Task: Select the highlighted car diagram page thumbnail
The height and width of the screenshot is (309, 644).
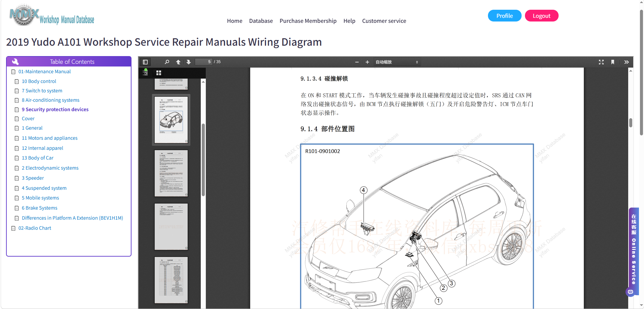Action: [x=171, y=120]
